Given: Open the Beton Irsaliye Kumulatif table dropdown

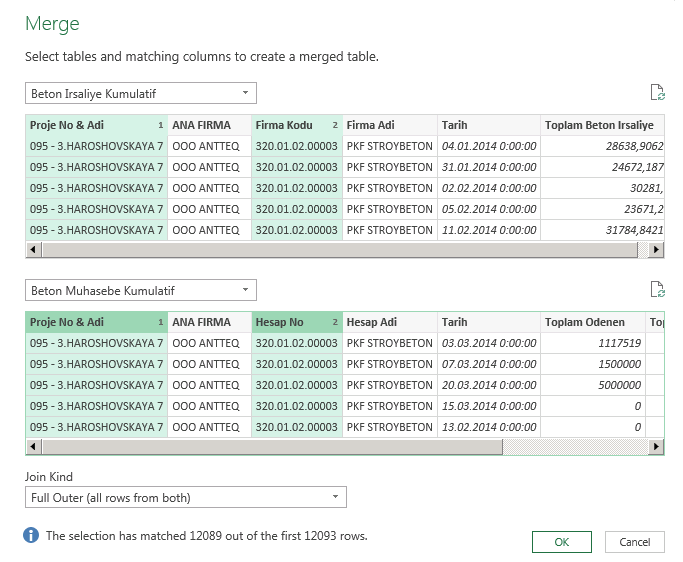Looking at the screenshot, I should [x=141, y=93].
